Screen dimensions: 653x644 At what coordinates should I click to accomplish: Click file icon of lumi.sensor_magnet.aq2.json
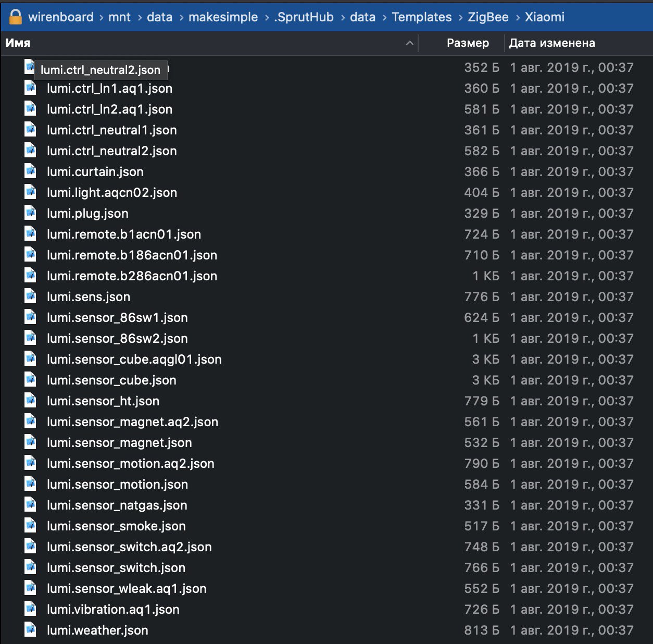31,422
